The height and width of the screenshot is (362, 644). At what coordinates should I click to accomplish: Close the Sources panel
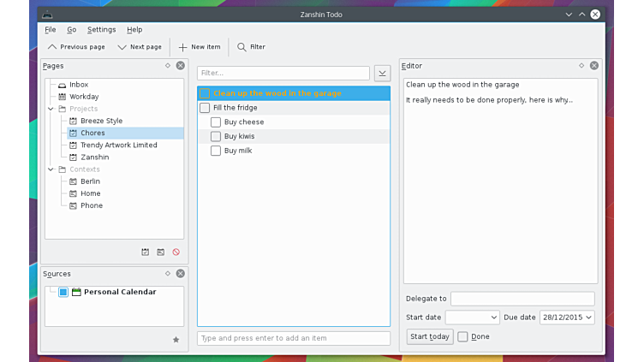[180, 274]
